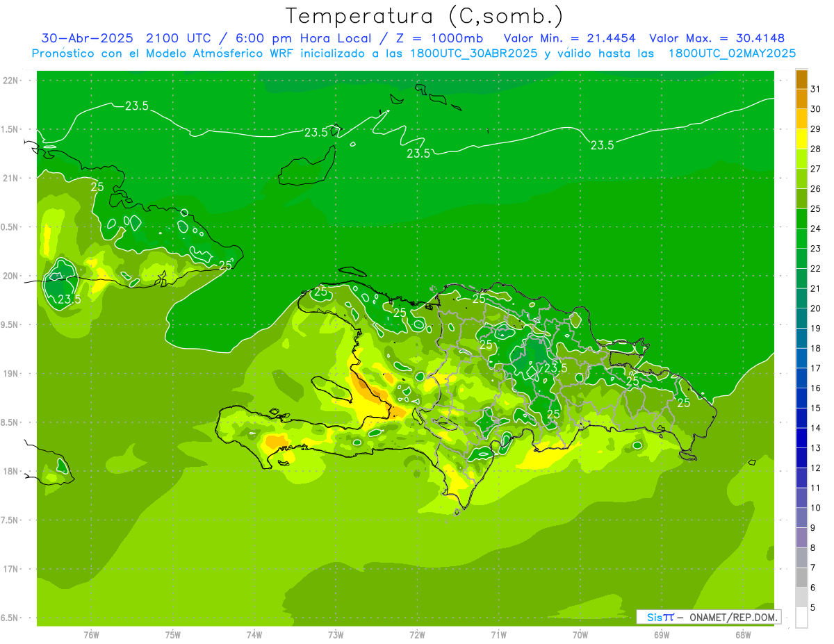Click the legend swatch between 24 and 25
834x644 pixels.
(801, 219)
